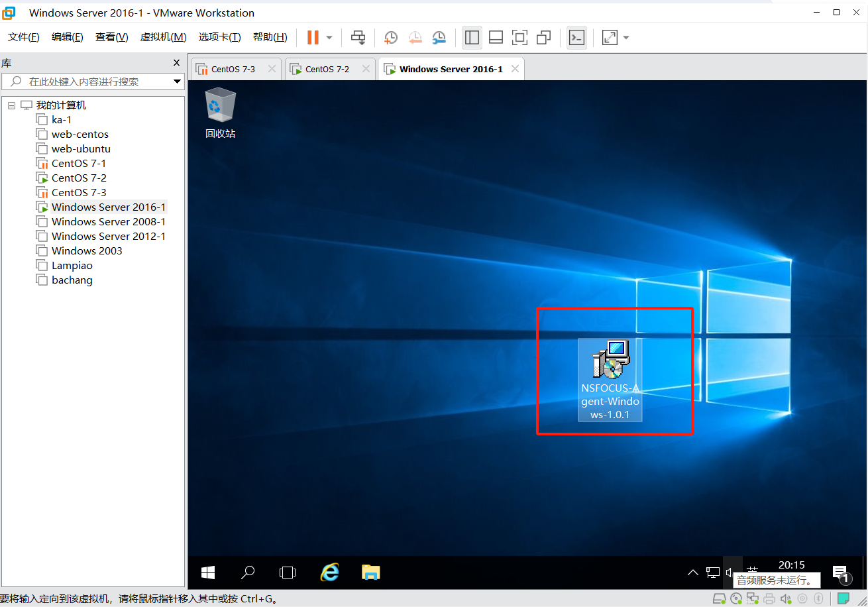Viewport: 868px width, 607px height.
Task: Open the 编辑(E) menu
Action: point(68,37)
